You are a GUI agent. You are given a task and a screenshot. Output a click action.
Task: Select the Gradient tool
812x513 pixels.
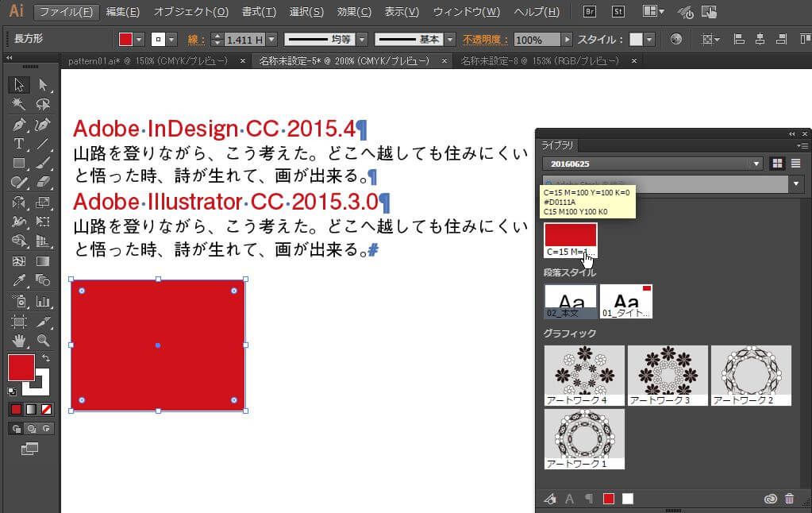42,261
